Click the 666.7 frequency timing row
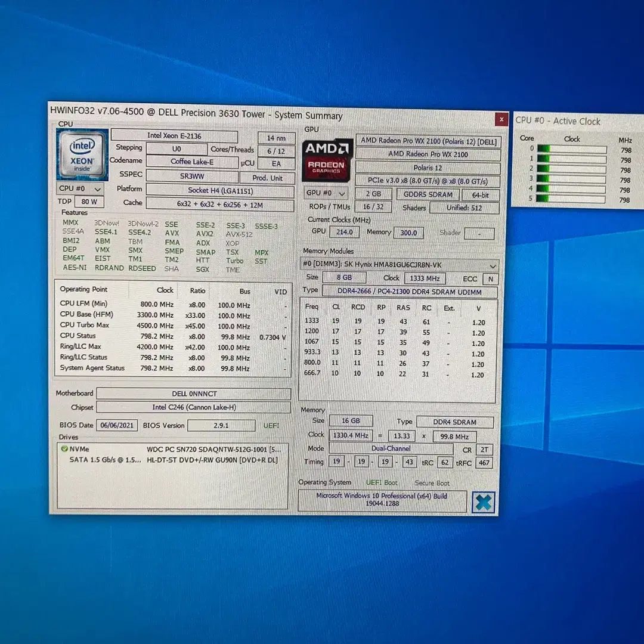This screenshot has height=644, width=644. tap(396, 374)
